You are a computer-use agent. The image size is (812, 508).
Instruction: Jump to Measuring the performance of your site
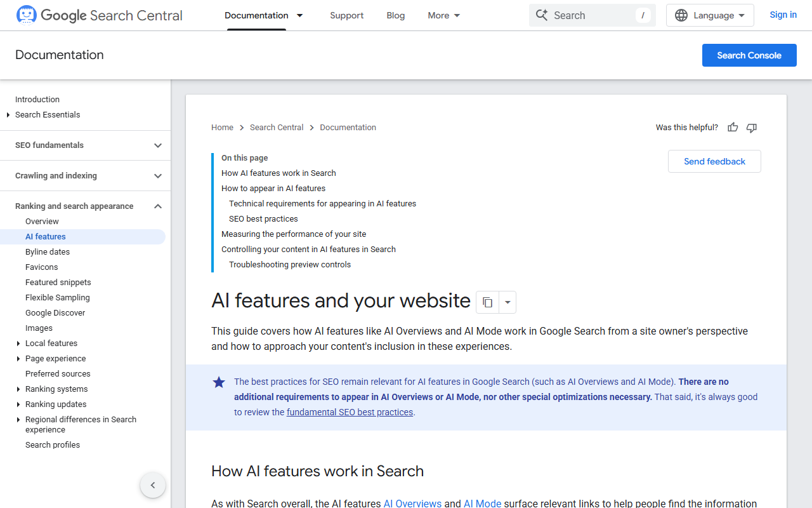(x=294, y=234)
